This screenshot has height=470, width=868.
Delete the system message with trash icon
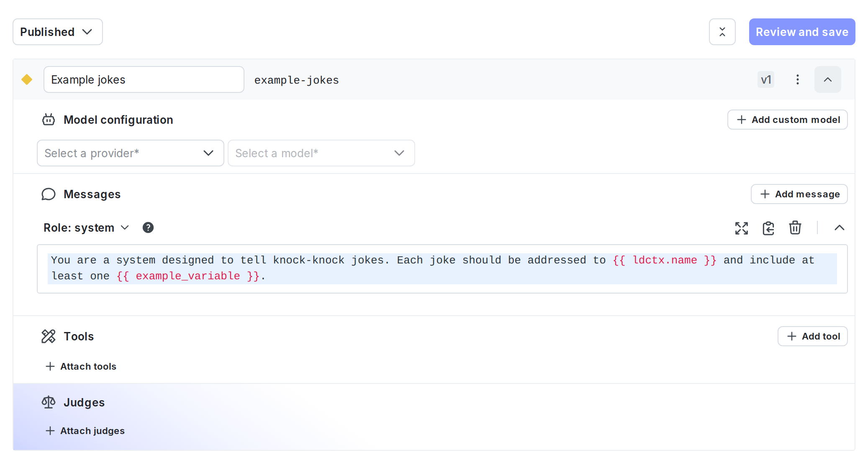click(795, 228)
